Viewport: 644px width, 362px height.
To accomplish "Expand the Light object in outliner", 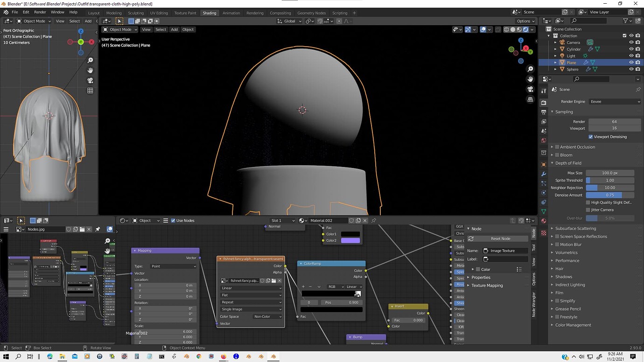I will point(555,56).
